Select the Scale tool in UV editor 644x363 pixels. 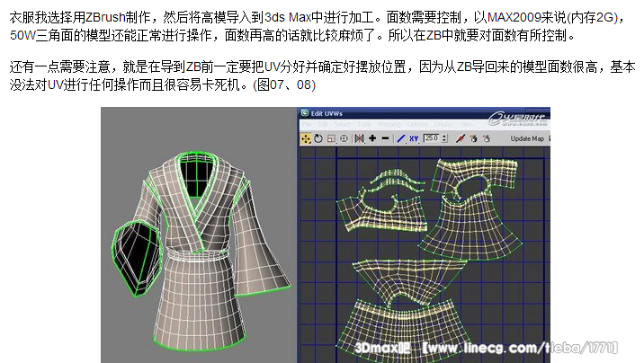(330, 138)
